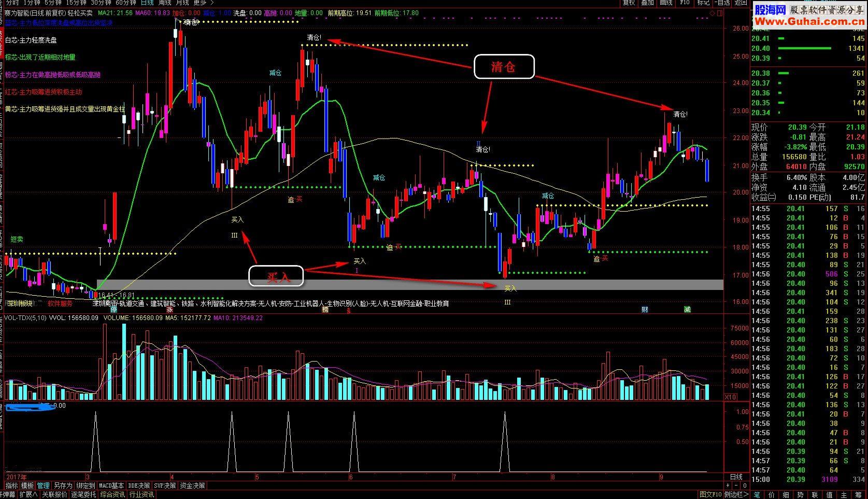Click the 减 event marker icon near September

[x=687, y=310]
